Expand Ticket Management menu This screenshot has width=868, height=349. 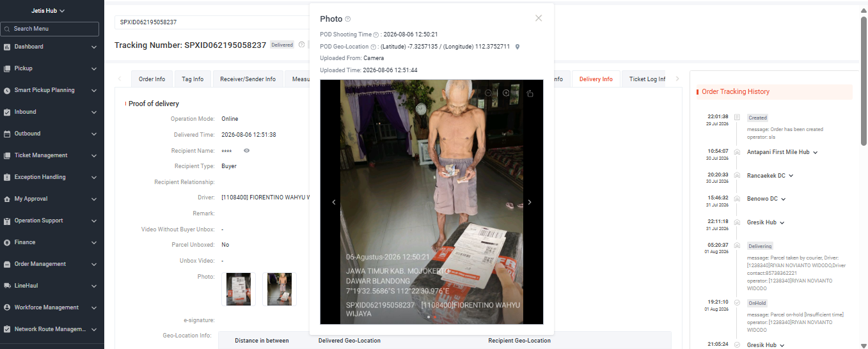click(94, 156)
